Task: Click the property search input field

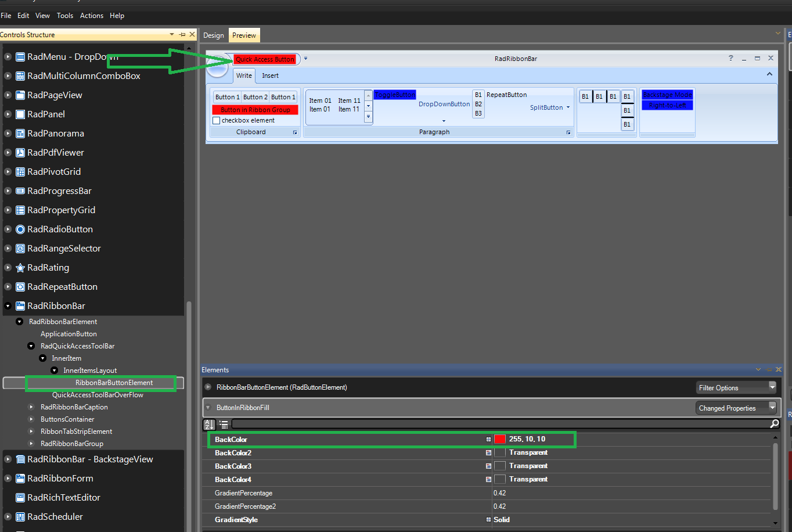Action: coord(500,424)
